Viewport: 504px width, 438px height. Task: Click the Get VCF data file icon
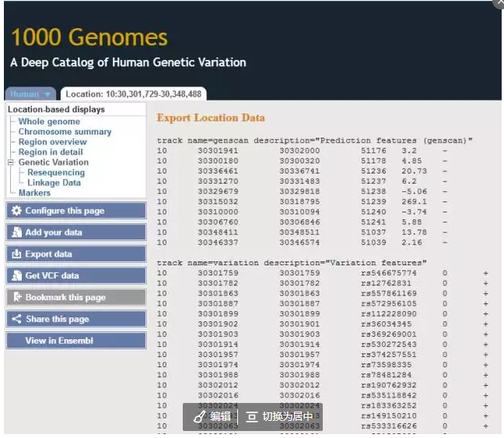[x=16, y=275]
